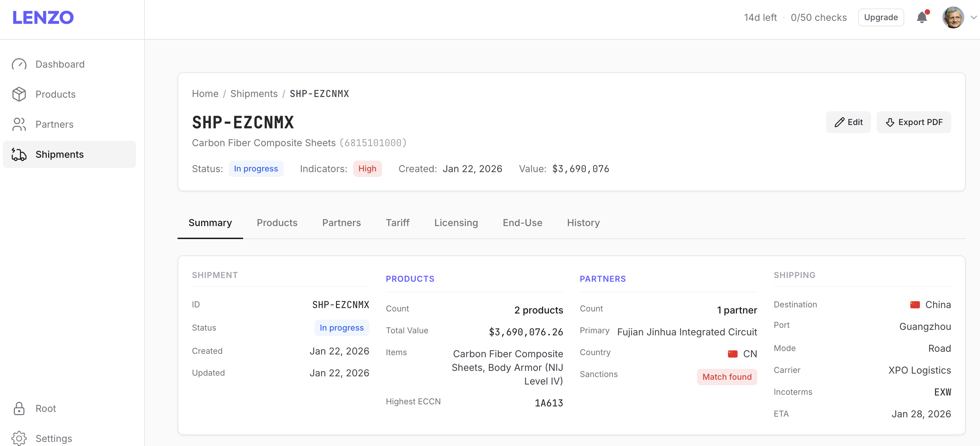Click the Upgrade button

(x=881, y=17)
